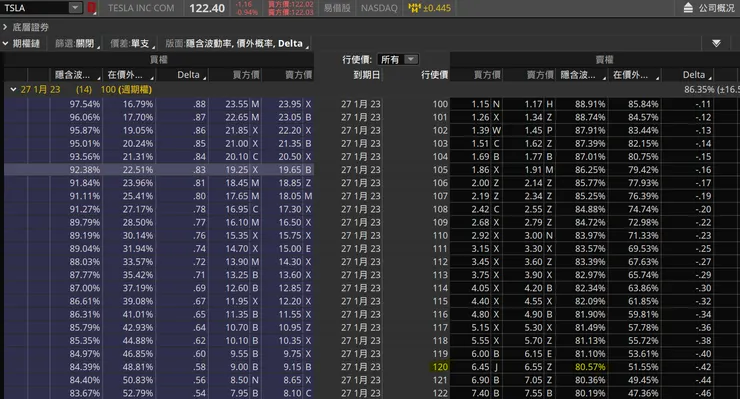The image size is (740, 399).
Task: Click put delta -.46
Action: tap(703, 393)
